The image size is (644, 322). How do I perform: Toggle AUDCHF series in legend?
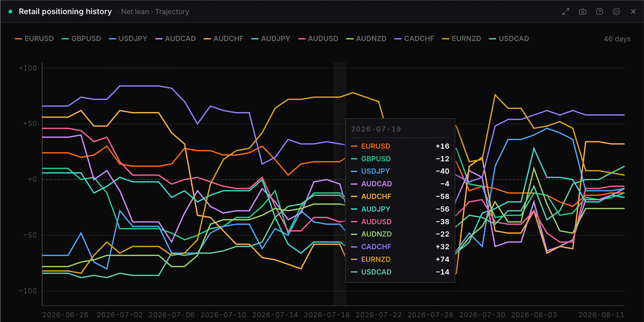pos(223,39)
